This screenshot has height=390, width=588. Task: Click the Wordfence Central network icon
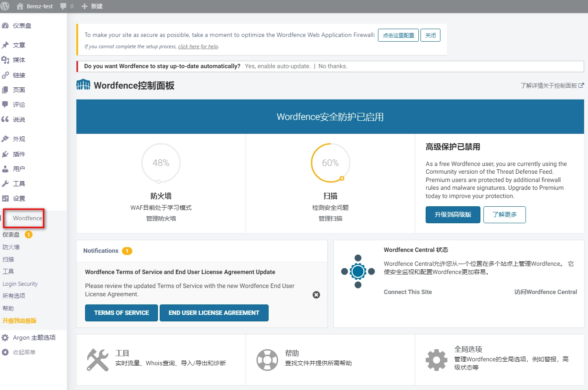click(358, 271)
